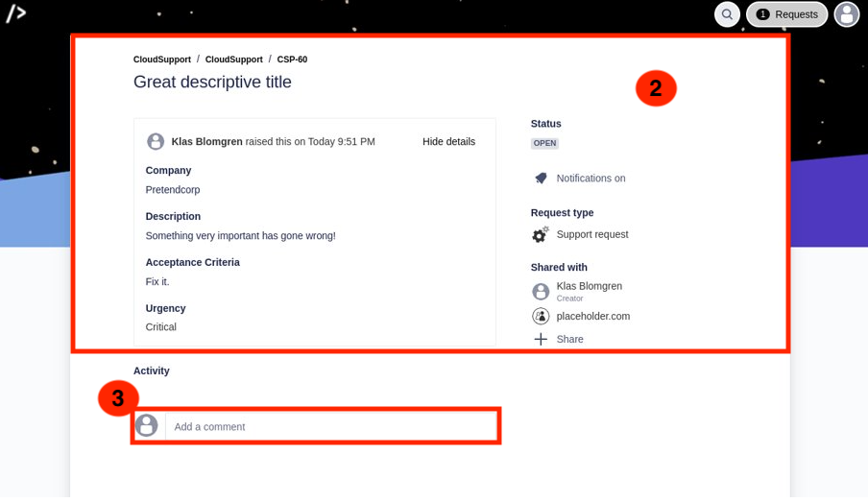Viewport: 868px width, 502px height.
Task: Open the user profile avatar menu
Action: tap(846, 14)
